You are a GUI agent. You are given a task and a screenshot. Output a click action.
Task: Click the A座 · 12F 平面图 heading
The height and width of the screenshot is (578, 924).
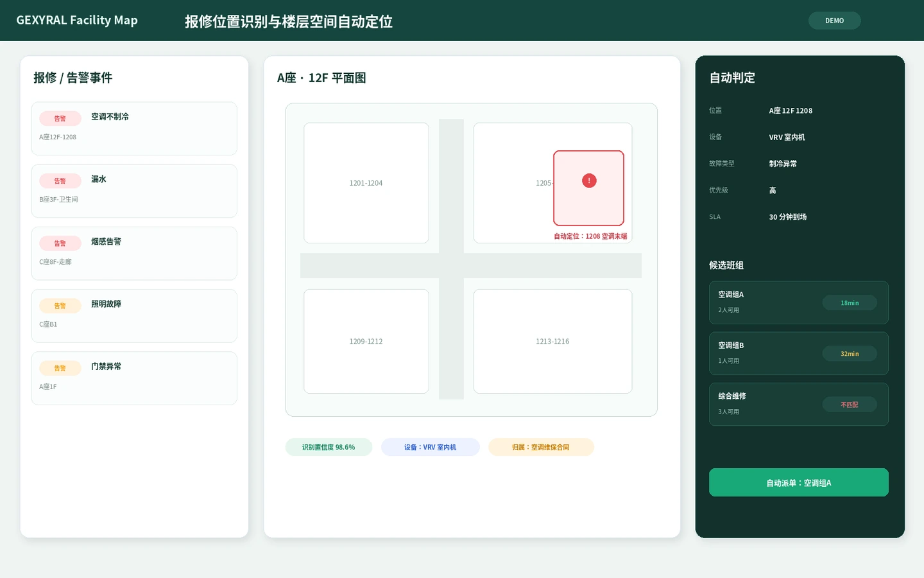pos(321,78)
